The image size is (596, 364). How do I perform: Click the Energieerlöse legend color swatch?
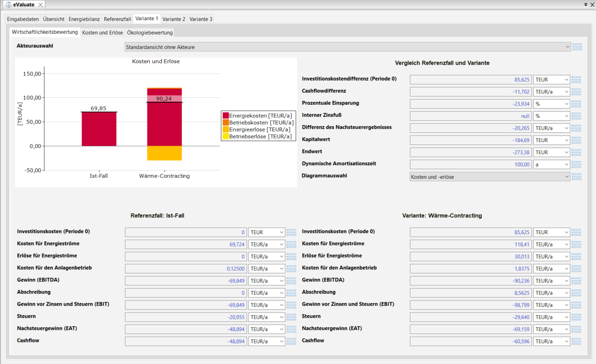[x=226, y=129]
